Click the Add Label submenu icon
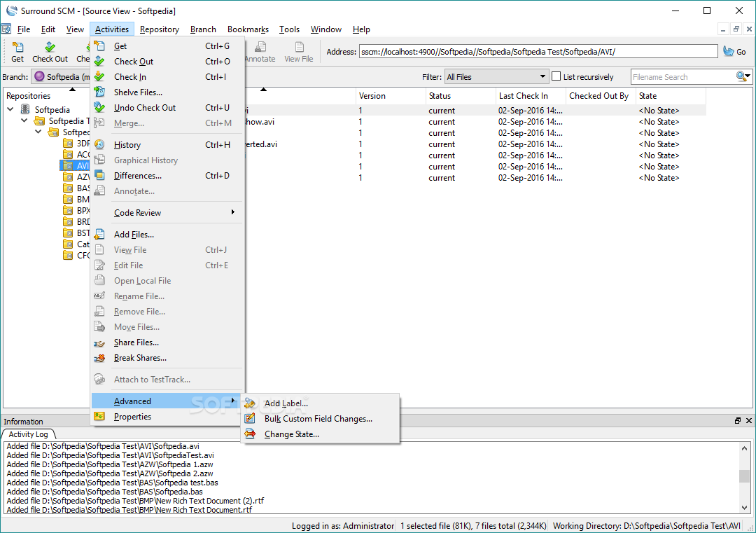 click(x=250, y=403)
